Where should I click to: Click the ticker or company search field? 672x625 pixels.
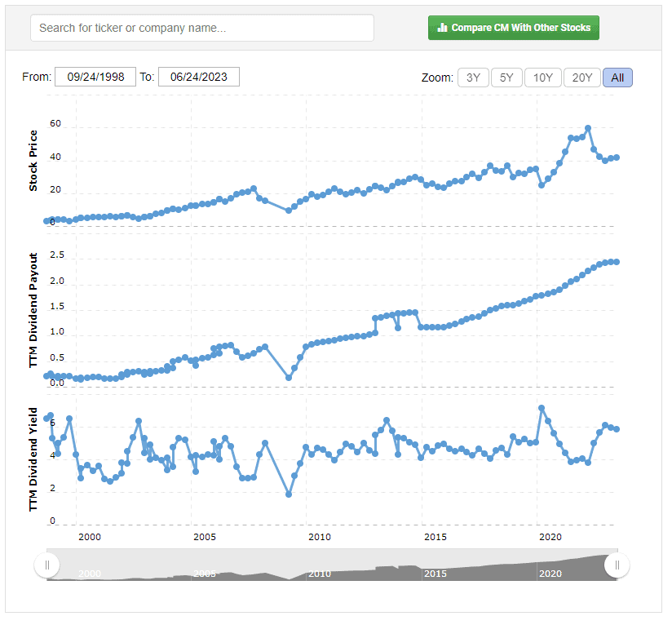[202, 28]
